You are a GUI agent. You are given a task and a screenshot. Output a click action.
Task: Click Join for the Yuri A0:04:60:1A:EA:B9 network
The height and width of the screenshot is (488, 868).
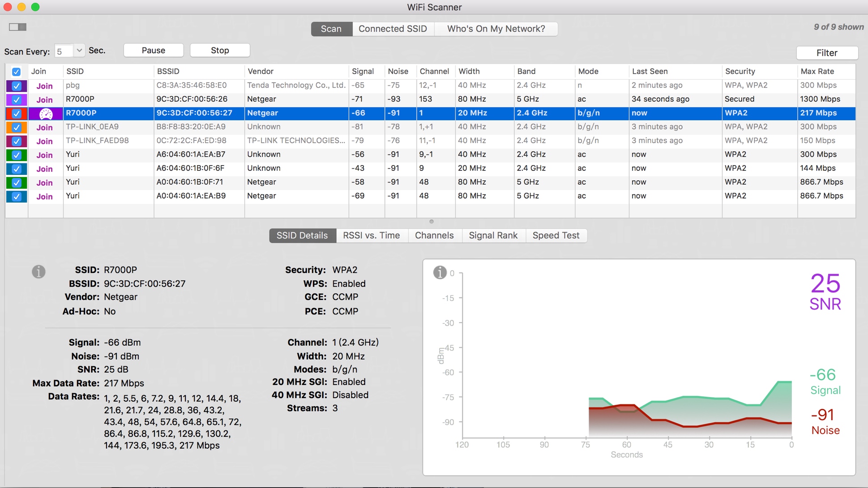(x=44, y=196)
